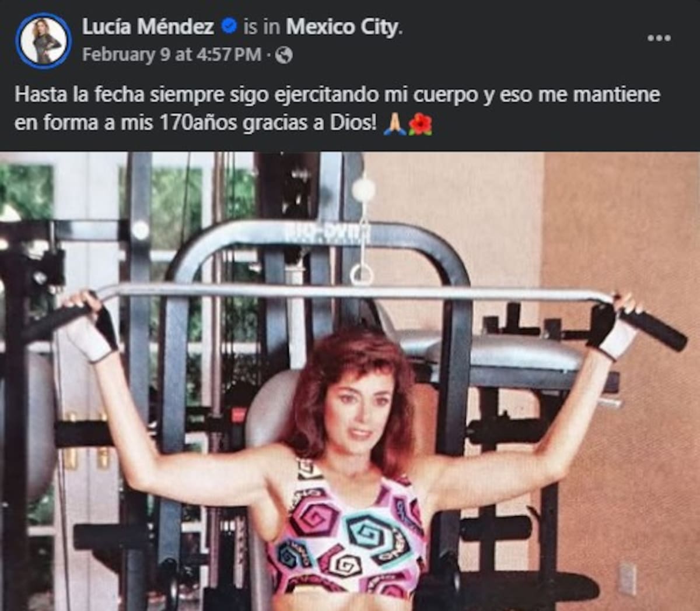Click the globe public privacy icon
Screen dimensions: 700x611
(x=283, y=55)
